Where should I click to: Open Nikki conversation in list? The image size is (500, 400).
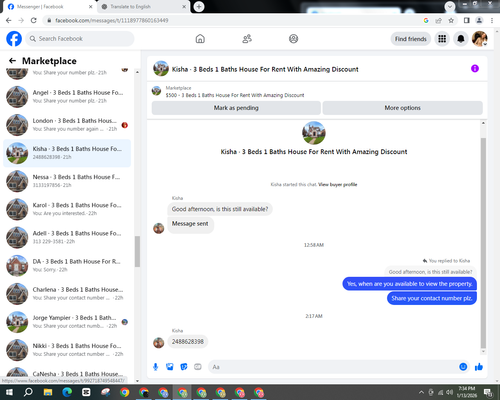pos(67,350)
